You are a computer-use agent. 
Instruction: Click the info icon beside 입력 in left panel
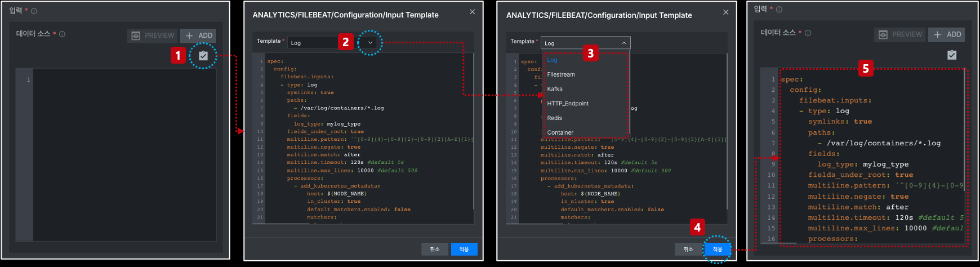pyautogui.click(x=34, y=11)
